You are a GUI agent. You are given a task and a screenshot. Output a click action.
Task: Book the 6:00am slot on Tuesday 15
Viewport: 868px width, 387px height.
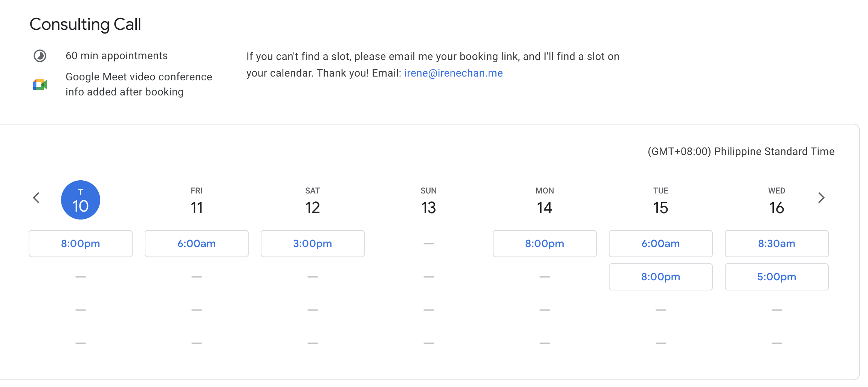[x=661, y=244]
